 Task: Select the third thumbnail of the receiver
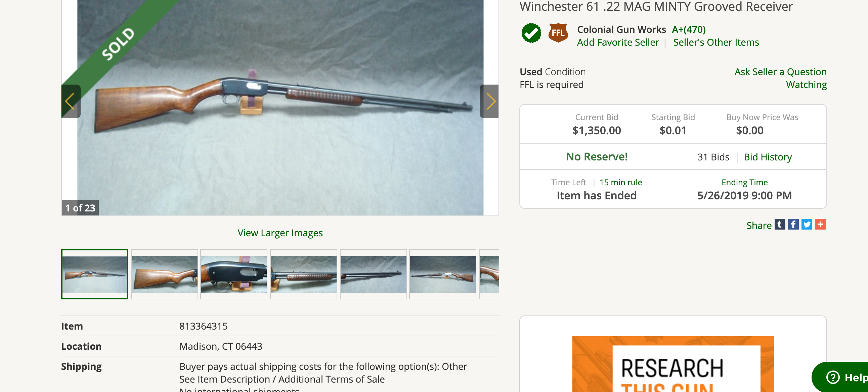[234, 274]
